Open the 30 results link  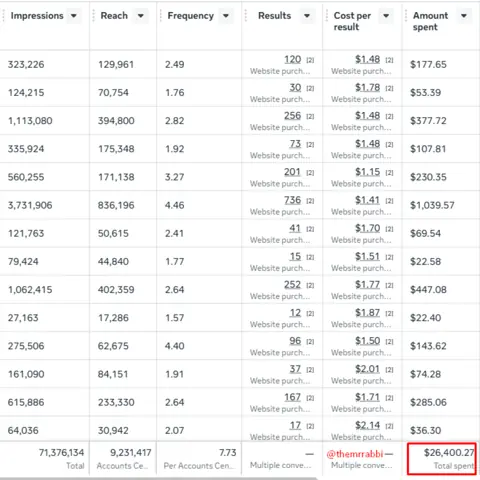click(295, 88)
